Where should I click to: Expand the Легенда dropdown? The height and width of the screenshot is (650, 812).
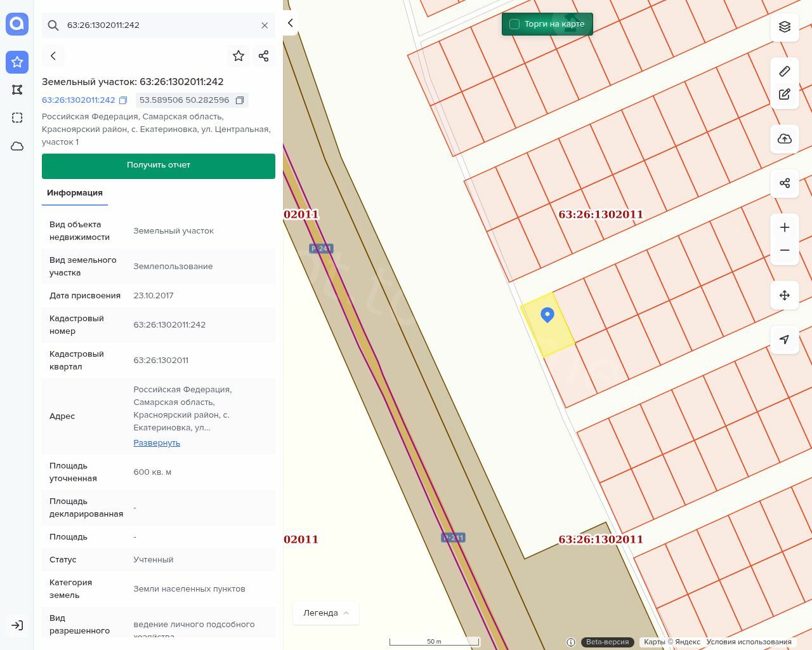point(326,613)
